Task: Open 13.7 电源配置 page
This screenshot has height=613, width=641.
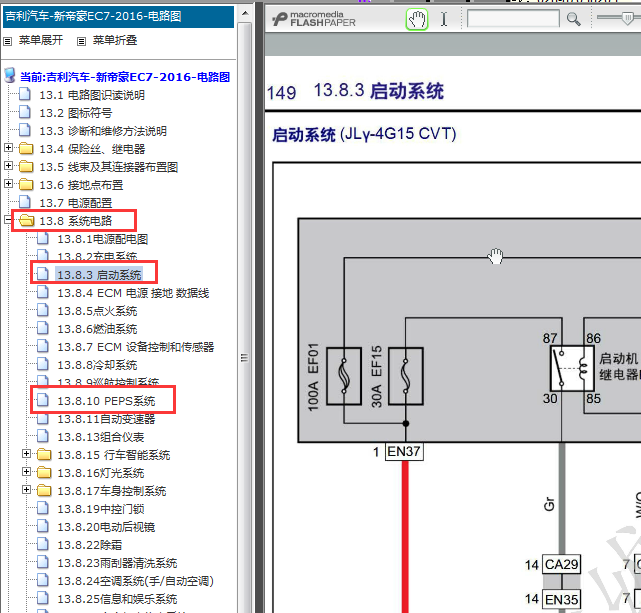Action: [76, 203]
